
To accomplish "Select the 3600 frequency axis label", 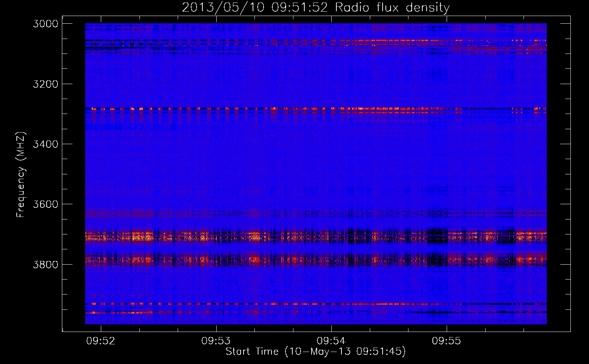I will click(x=46, y=204).
